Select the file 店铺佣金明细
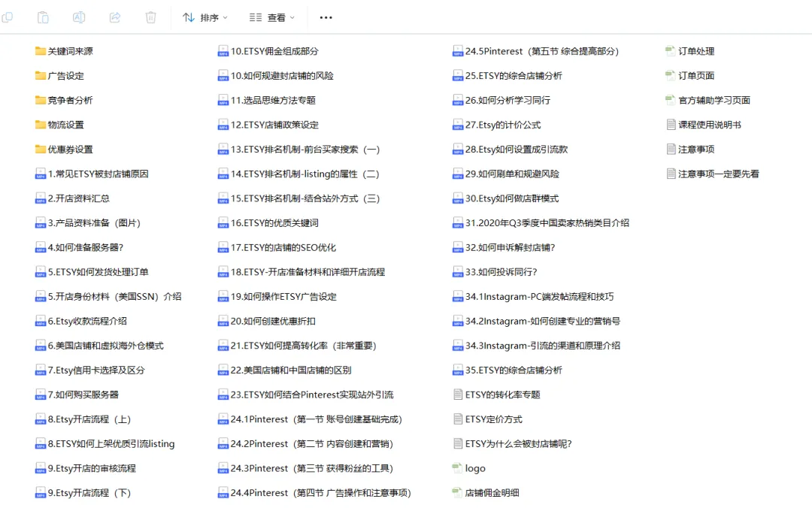The image size is (812, 520). click(492, 493)
